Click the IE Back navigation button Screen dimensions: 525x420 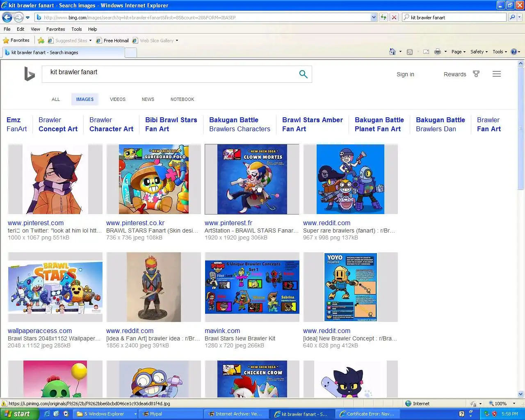pos(7,17)
